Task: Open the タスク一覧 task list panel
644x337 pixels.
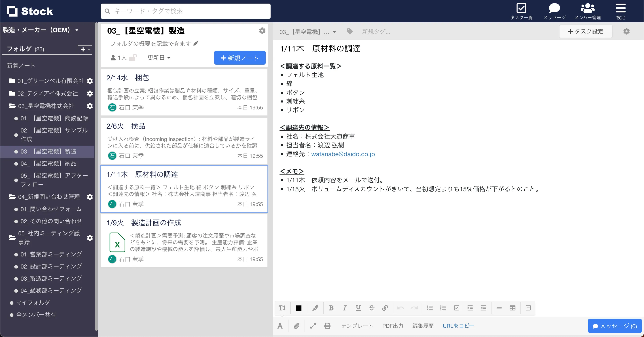Action: [x=522, y=11]
